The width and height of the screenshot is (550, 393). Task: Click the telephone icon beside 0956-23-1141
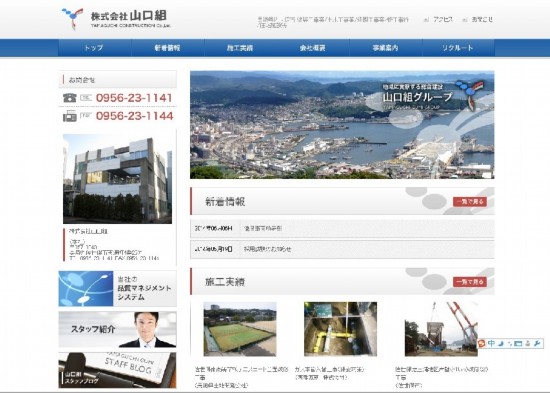(70, 98)
